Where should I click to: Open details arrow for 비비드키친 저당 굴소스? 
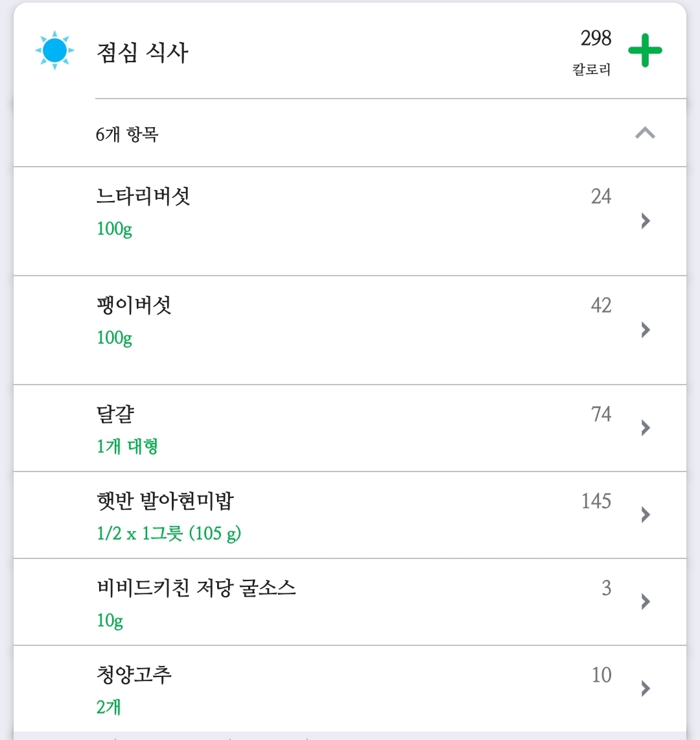tap(645, 601)
